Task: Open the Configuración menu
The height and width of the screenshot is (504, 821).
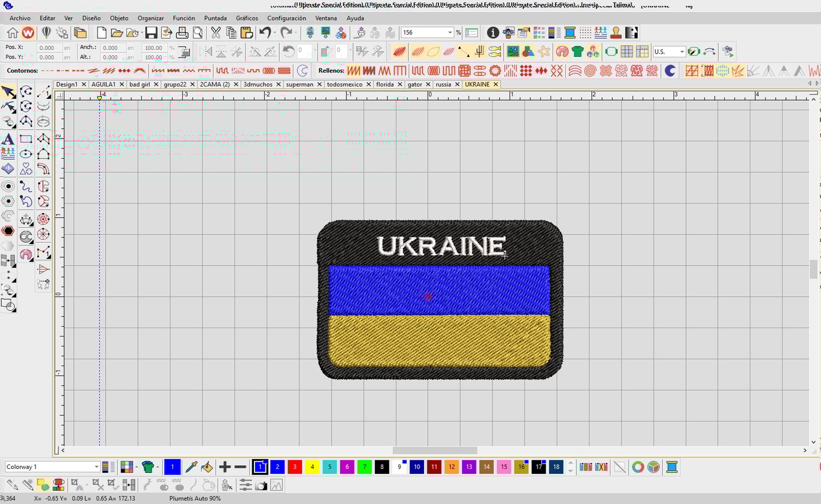Action: (x=286, y=18)
